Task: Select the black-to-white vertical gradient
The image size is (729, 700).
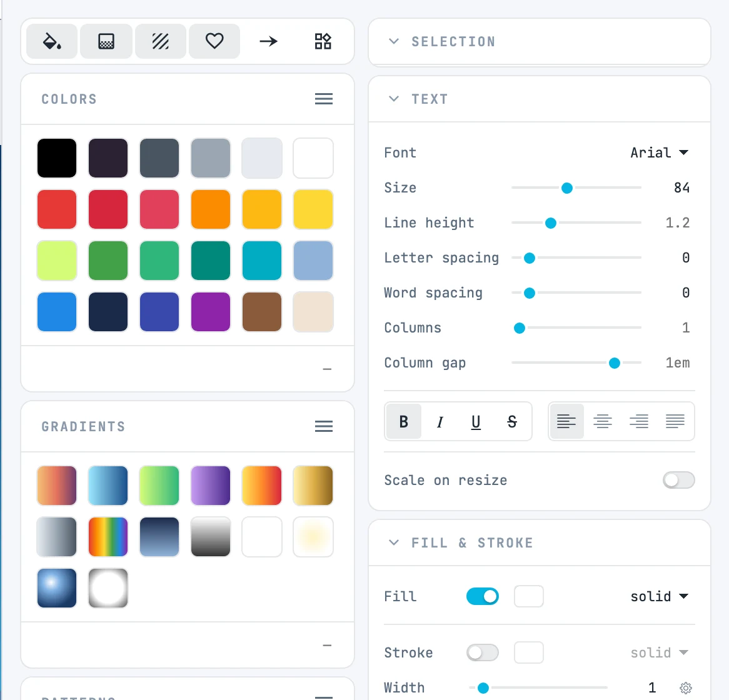Action: [211, 537]
